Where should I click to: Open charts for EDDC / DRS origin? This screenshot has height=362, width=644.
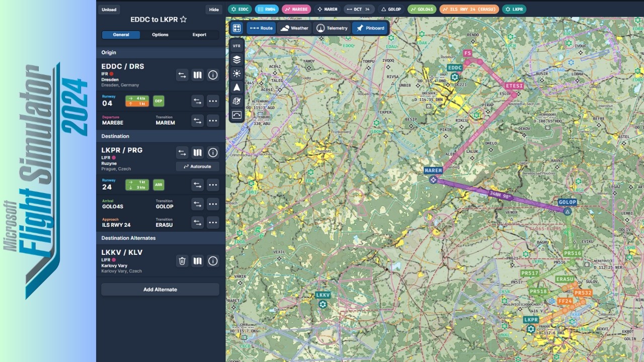tap(198, 75)
